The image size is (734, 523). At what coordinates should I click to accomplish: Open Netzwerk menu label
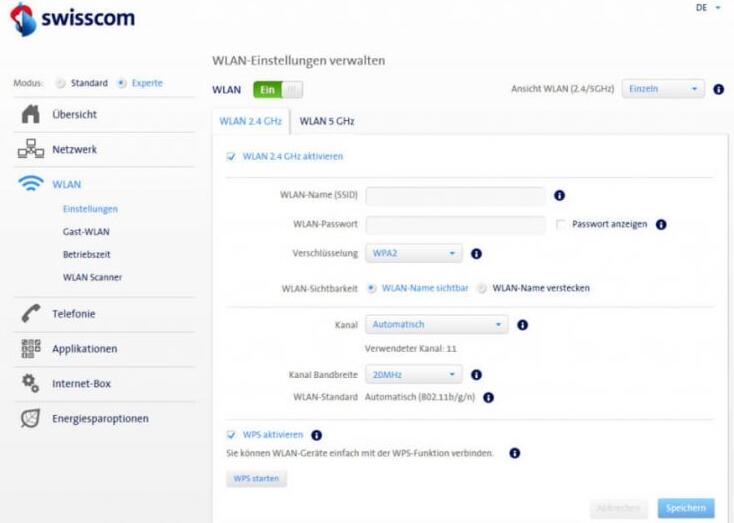point(74,149)
